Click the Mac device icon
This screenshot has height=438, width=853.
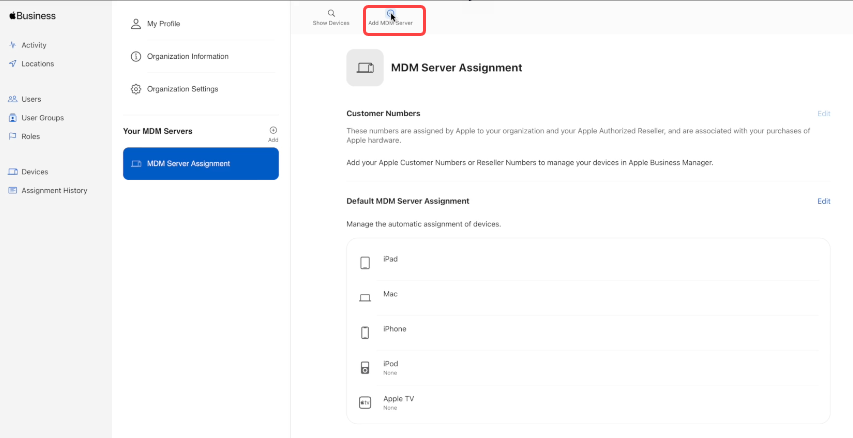pos(365,298)
